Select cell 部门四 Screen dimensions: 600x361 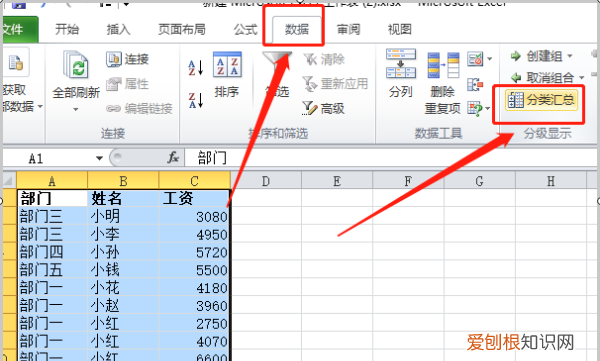[x=52, y=252]
